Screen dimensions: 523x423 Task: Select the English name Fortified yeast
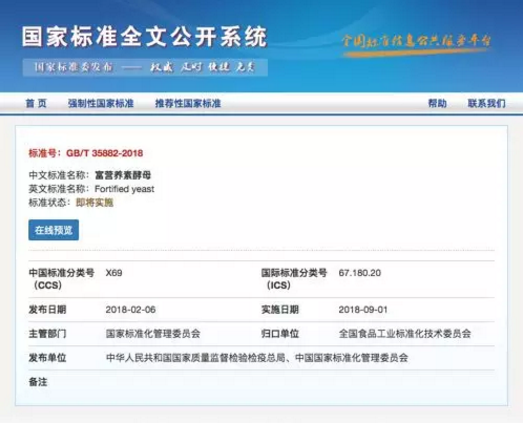click(x=124, y=189)
